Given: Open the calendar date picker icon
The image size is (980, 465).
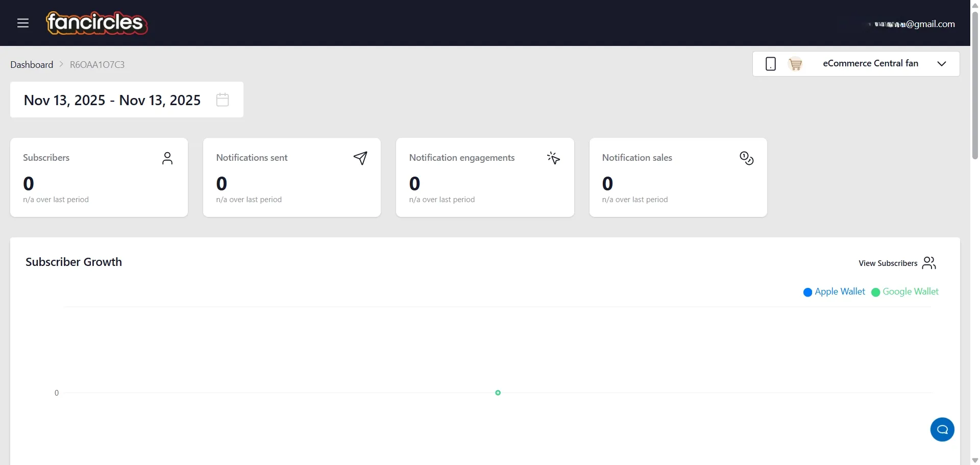Looking at the screenshot, I should (223, 100).
